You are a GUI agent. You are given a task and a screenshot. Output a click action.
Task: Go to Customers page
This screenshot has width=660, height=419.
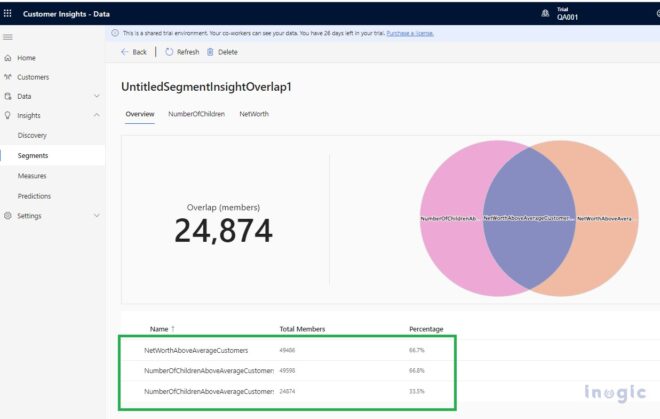(x=33, y=77)
